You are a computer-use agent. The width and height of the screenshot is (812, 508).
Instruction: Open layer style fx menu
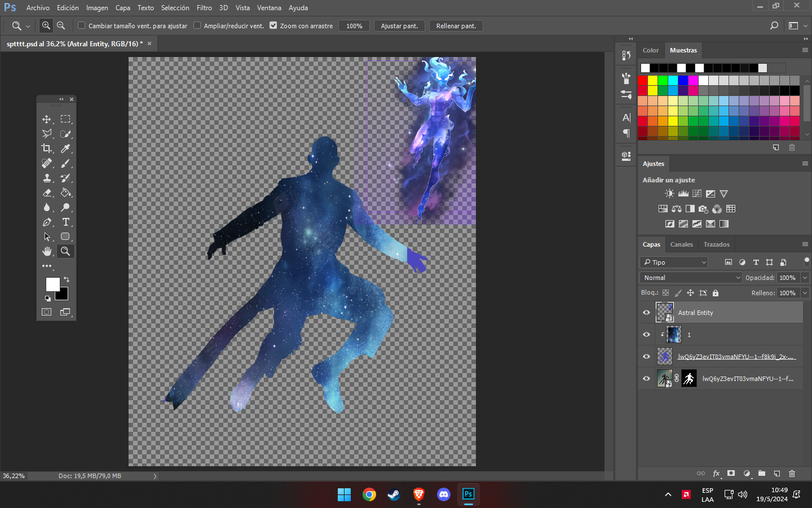(x=716, y=474)
